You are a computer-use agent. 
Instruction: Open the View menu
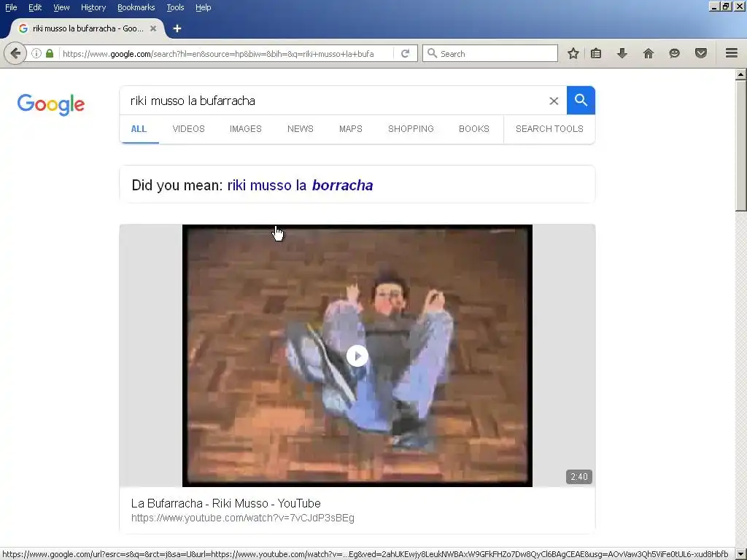(61, 7)
